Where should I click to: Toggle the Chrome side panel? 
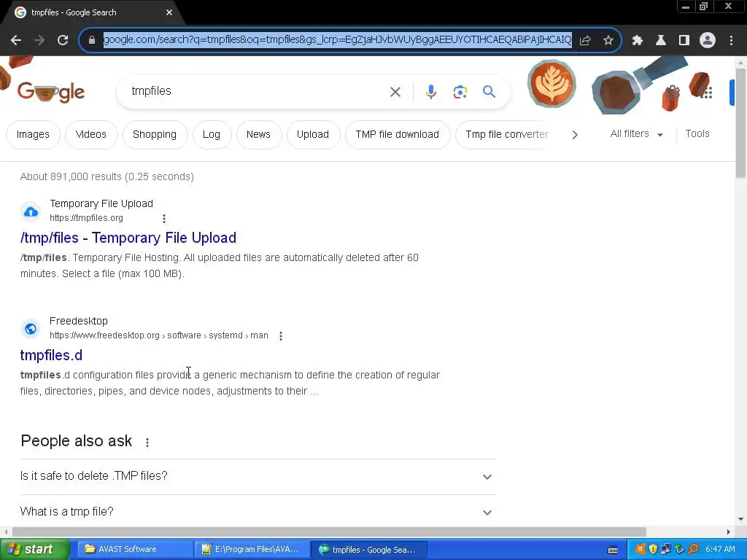point(684,40)
